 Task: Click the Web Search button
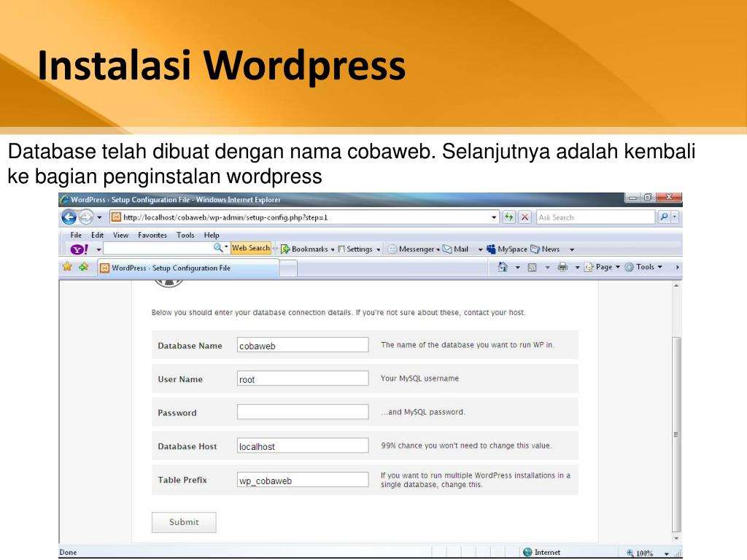(x=251, y=248)
